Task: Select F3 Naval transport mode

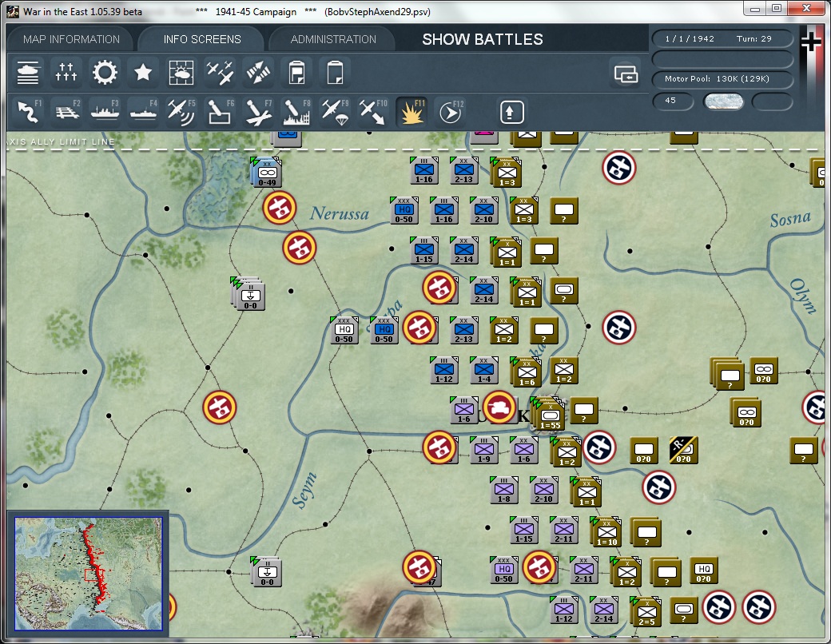Action: (105, 111)
